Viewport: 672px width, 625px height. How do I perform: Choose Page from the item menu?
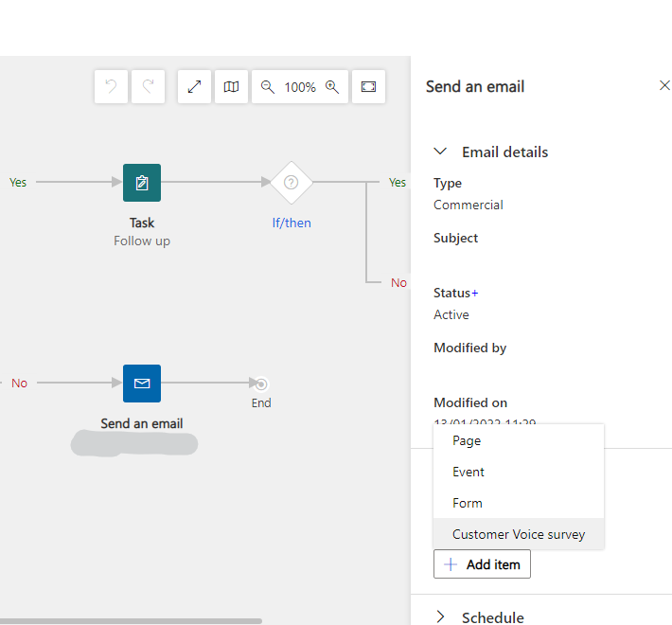(519, 440)
